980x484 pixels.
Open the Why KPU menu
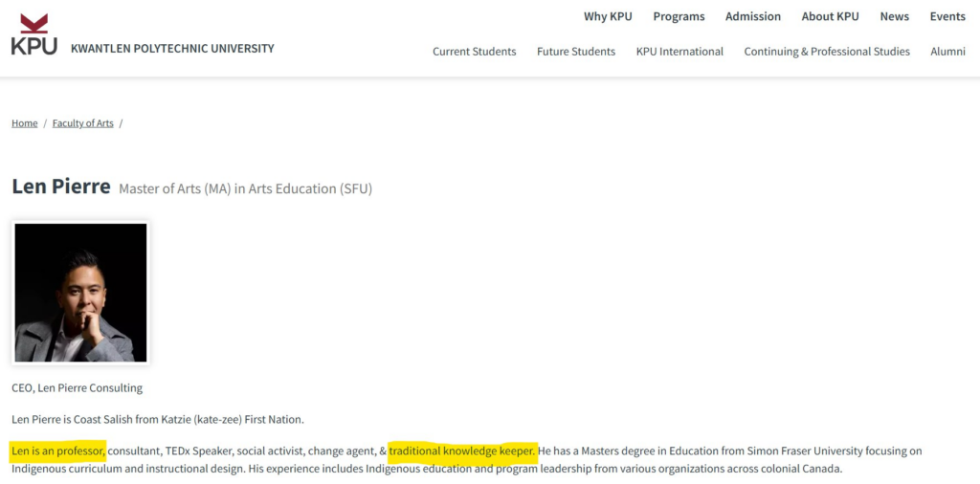coord(608,16)
